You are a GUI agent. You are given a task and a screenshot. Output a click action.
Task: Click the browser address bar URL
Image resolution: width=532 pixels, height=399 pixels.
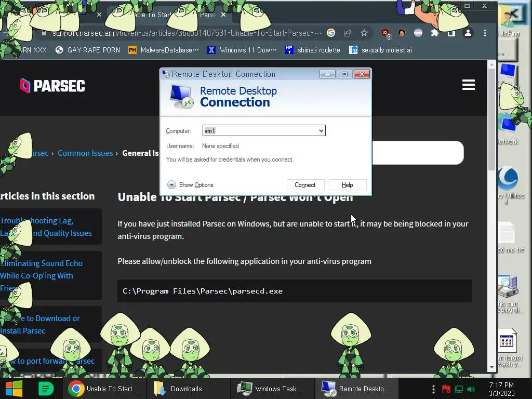click(x=187, y=33)
